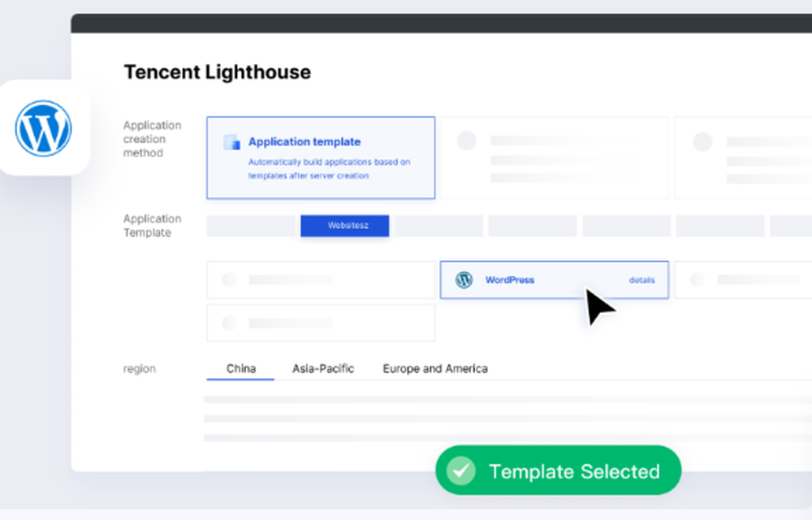This screenshot has height=520, width=812.
Task: Click the WordPress logo badge on the left
Action: click(42, 127)
